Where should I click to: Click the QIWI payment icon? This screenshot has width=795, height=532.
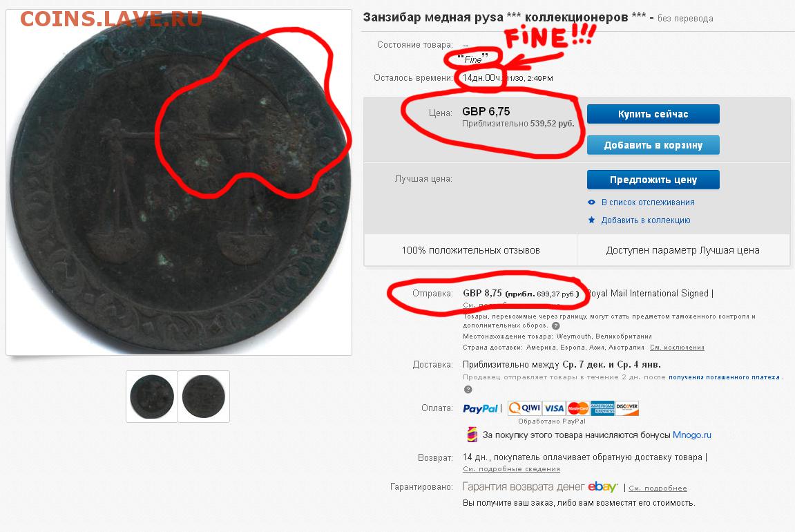pyautogui.click(x=524, y=408)
